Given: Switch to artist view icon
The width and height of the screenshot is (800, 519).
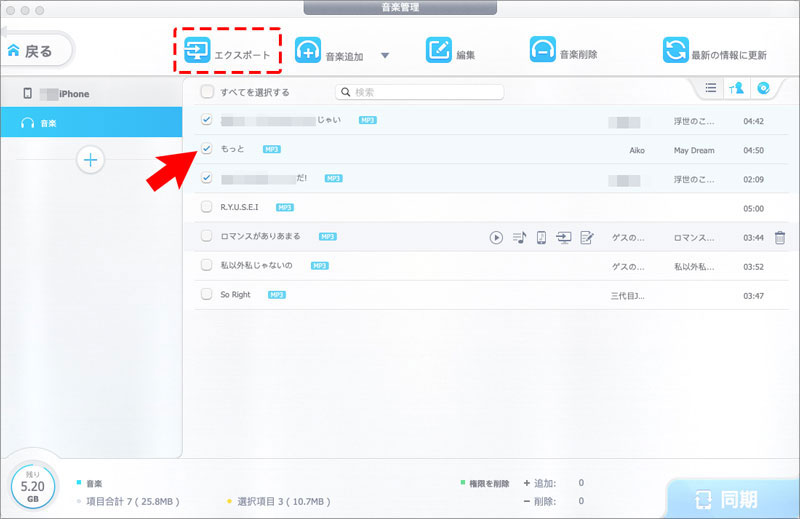Looking at the screenshot, I should coord(736,88).
